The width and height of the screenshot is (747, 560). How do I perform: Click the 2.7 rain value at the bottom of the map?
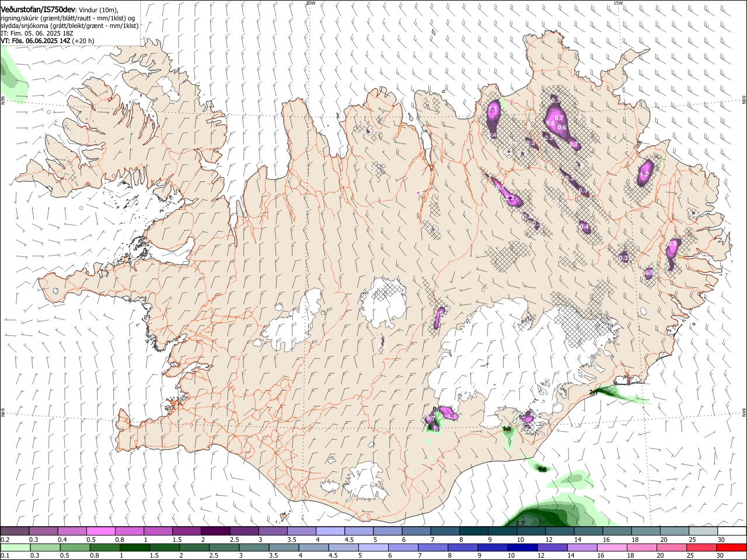coord(521,523)
